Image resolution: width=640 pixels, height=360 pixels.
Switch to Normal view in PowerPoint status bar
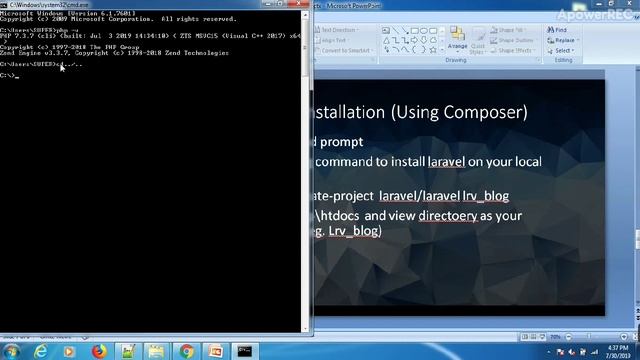(524, 337)
